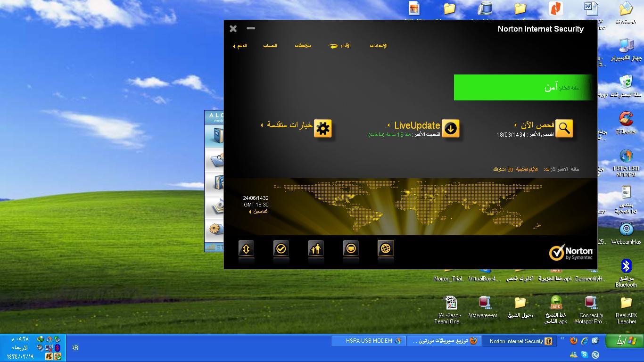Viewport: 644px width, 362px height.
Task: Click the AR language indicator in taskbar
Action: pyautogui.click(x=75, y=347)
